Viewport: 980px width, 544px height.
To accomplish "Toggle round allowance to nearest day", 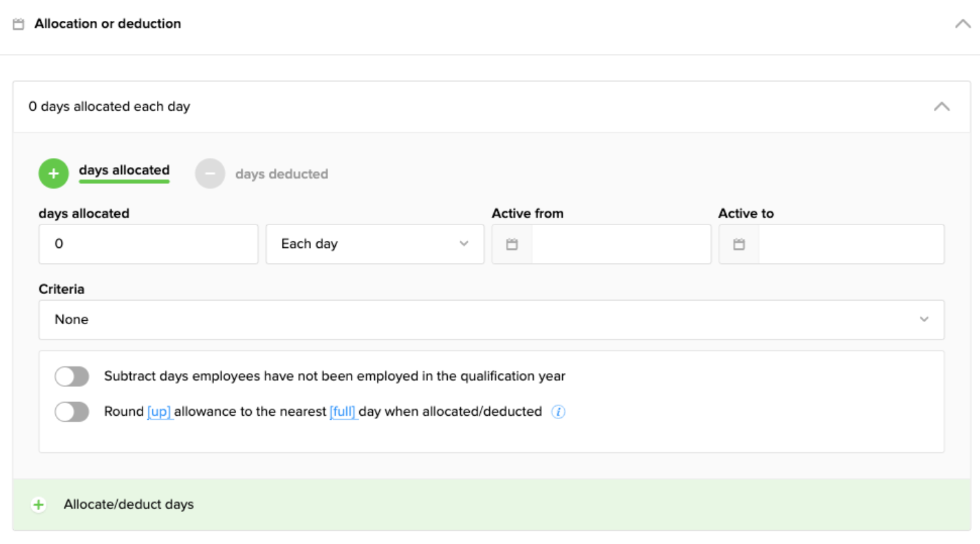I will click(72, 412).
